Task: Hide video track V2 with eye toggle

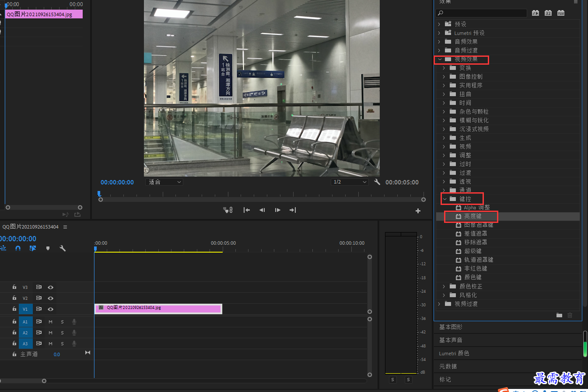Action: click(50, 298)
